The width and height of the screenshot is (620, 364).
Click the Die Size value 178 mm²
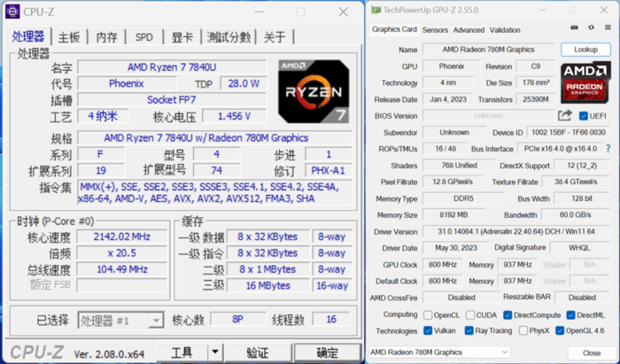click(x=535, y=82)
